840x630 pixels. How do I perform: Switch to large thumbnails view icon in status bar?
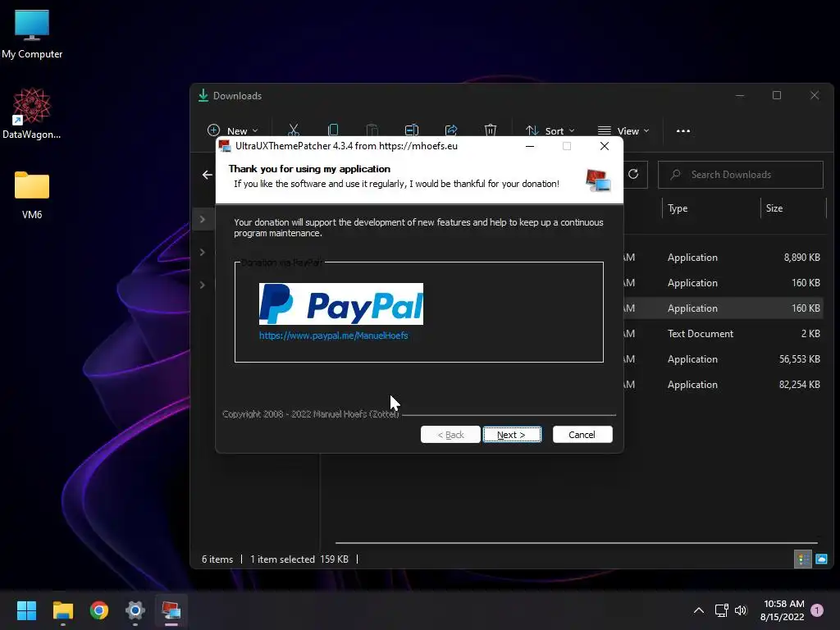[x=821, y=559]
